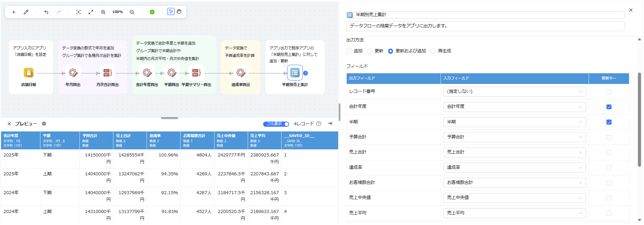The height and width of the screenshot is (225, 644).
Task: Close the preview panel with X
Action: (9, 124)
